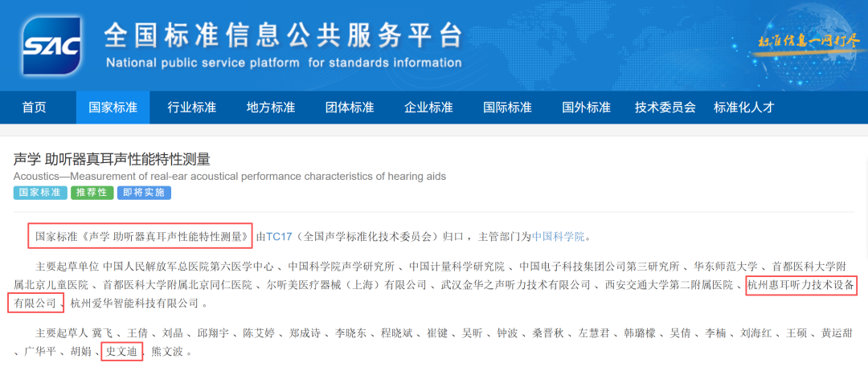Open the 企业标准 navigation item
The height and width of the screenshot is (375, 868).
coord(428,108)
